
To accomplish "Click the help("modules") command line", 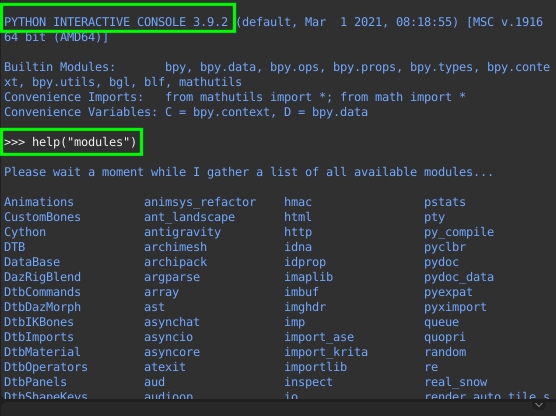I will pos(70,142).
